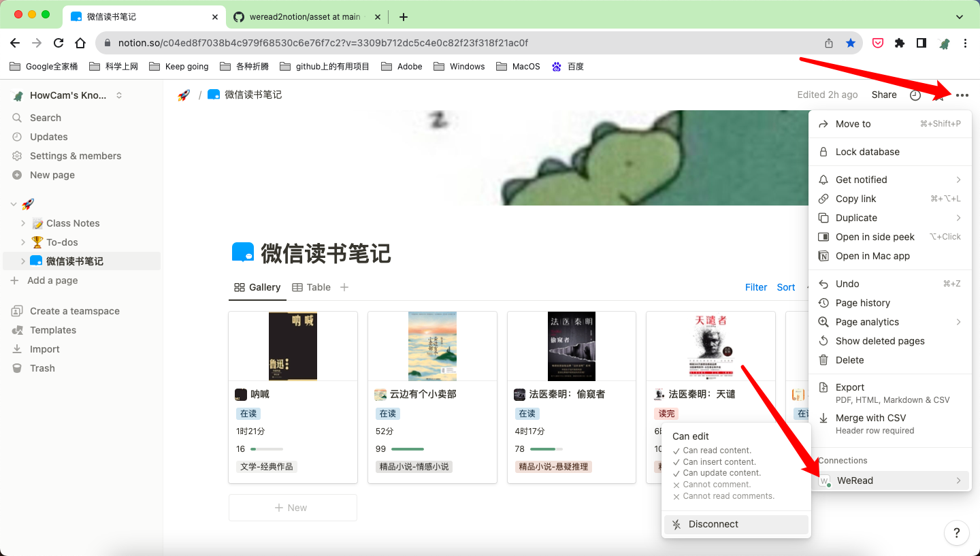
Task: Choose Undo in page menu
Action: pyautogui.click(x=889, y=284)
